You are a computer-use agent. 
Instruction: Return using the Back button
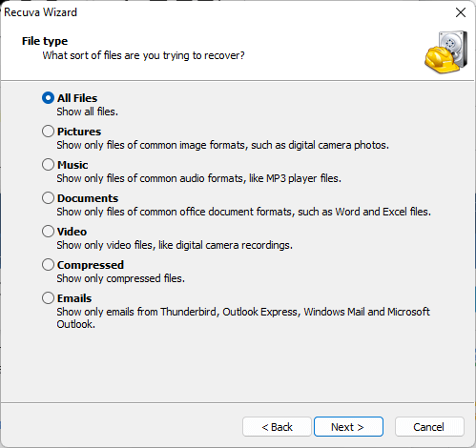click(x=277, y=427)
